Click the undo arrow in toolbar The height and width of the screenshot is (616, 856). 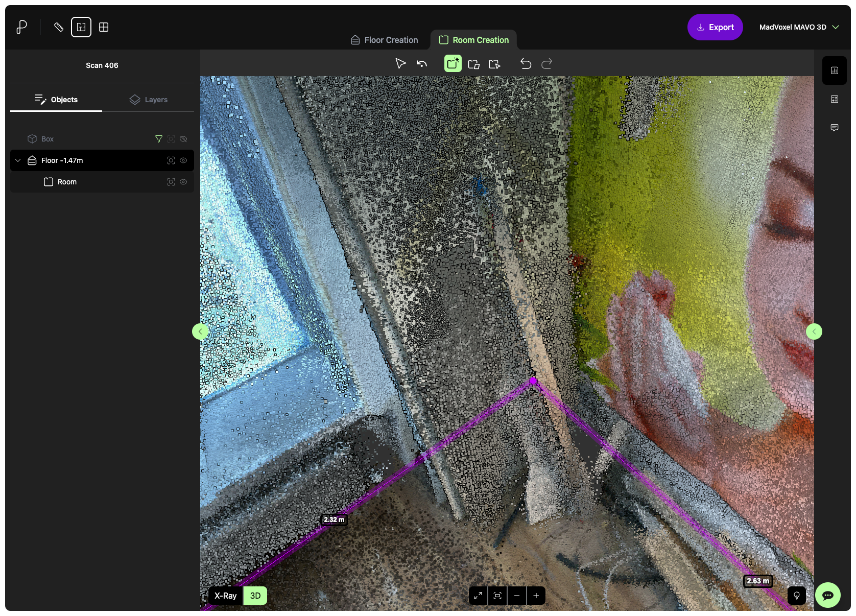click(x=526, y=63)
